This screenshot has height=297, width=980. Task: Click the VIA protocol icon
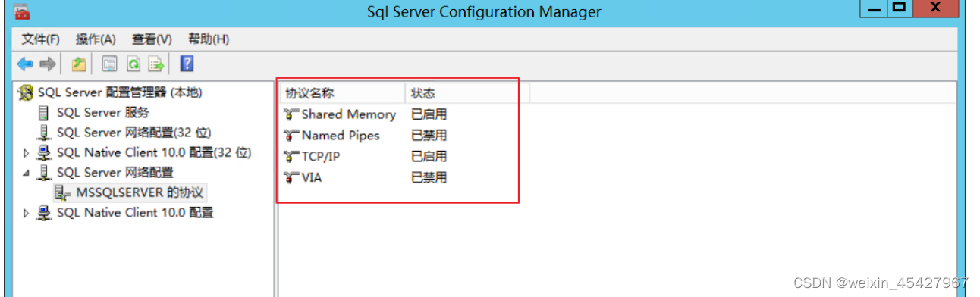click(x=291, y=178)
